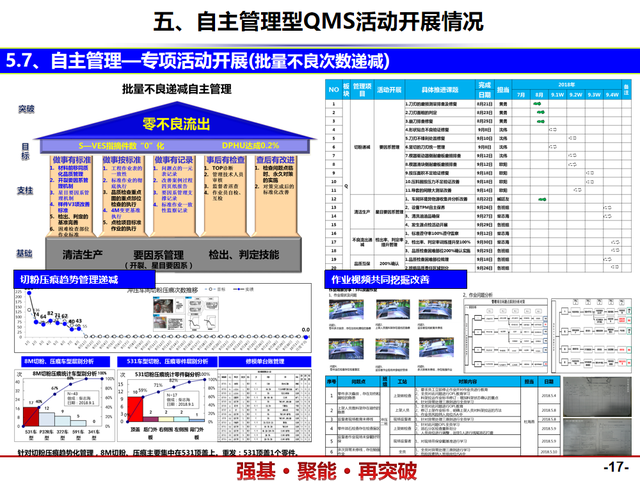Click the 修模单 ledger table image

coord(265,405)
